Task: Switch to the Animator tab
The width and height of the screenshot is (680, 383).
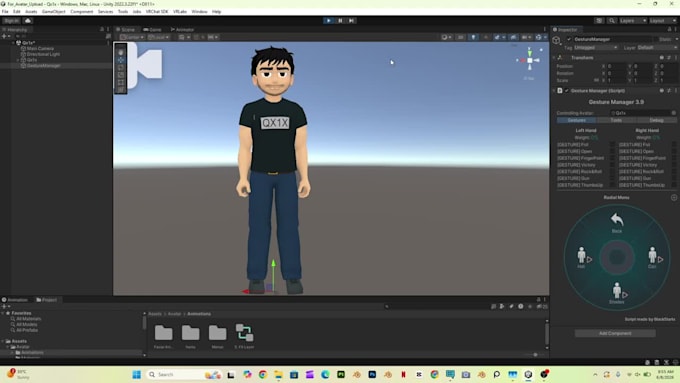Action: click(x=182, y=29)
